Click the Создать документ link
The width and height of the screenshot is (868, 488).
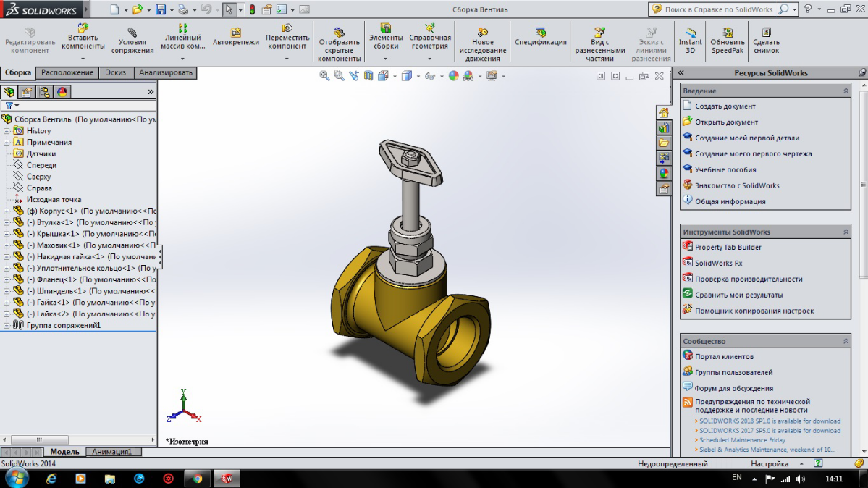[725, 106]
